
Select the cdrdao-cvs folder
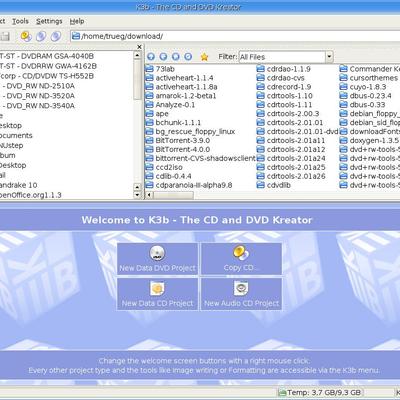[281, 78]
